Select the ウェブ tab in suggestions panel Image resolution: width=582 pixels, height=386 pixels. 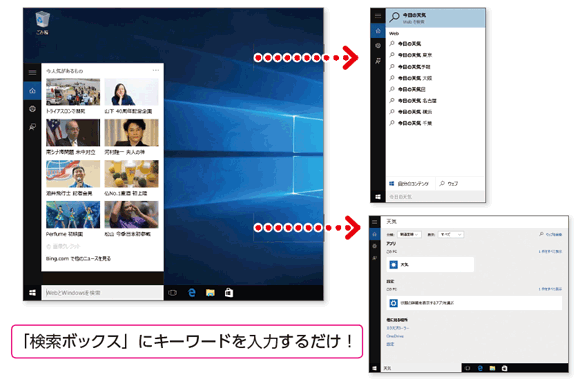click(449, 184)
